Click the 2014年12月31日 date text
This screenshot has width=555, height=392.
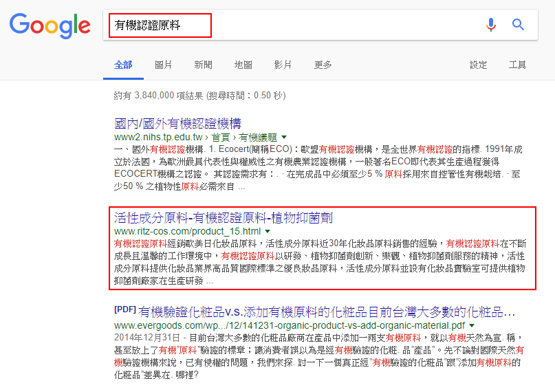point(147,338)
